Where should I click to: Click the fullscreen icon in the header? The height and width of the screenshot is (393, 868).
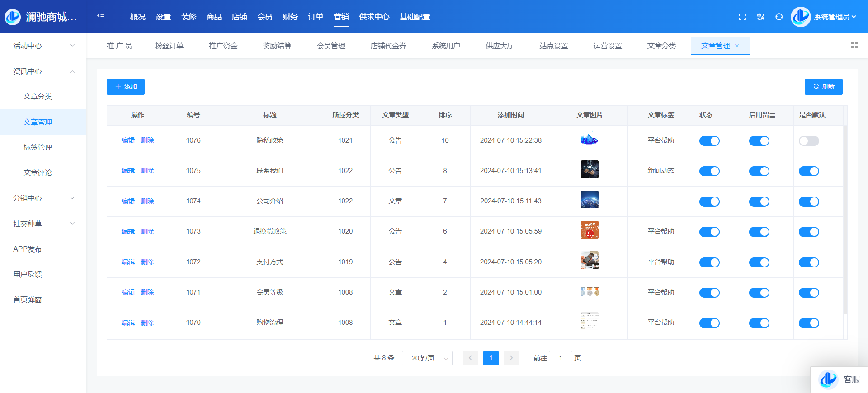click(742, 17)
